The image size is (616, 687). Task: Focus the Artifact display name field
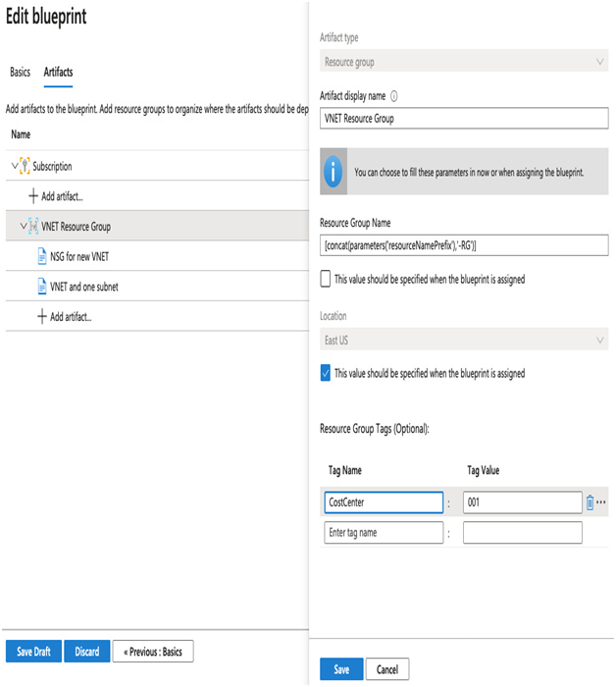(464, 119)
